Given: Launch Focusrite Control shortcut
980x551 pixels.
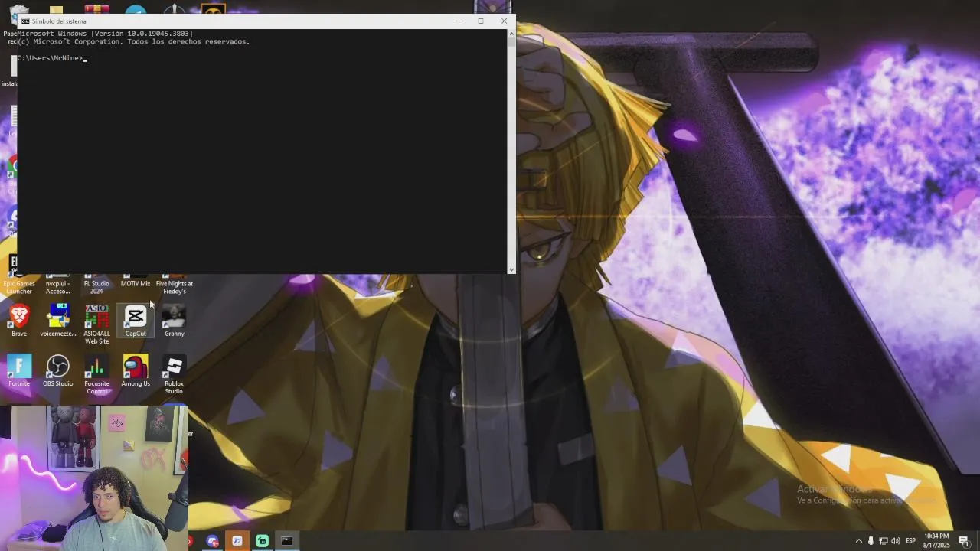Looking at the screenshot, I should tap(96, 374).
